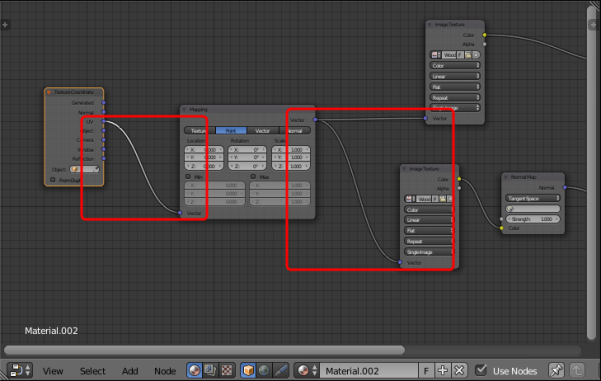Choose Object shader type cube icon

point(248,371)
